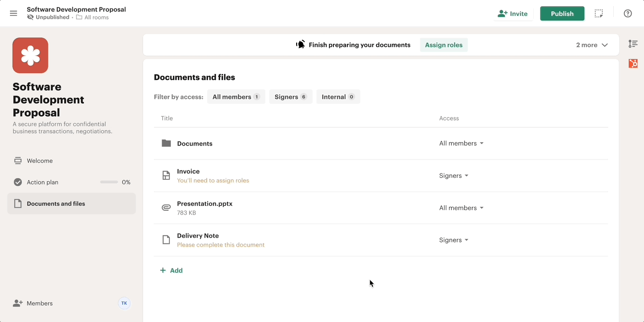
Task: Expand the '2 more' tasks chevron
Action: click(605, 45)
